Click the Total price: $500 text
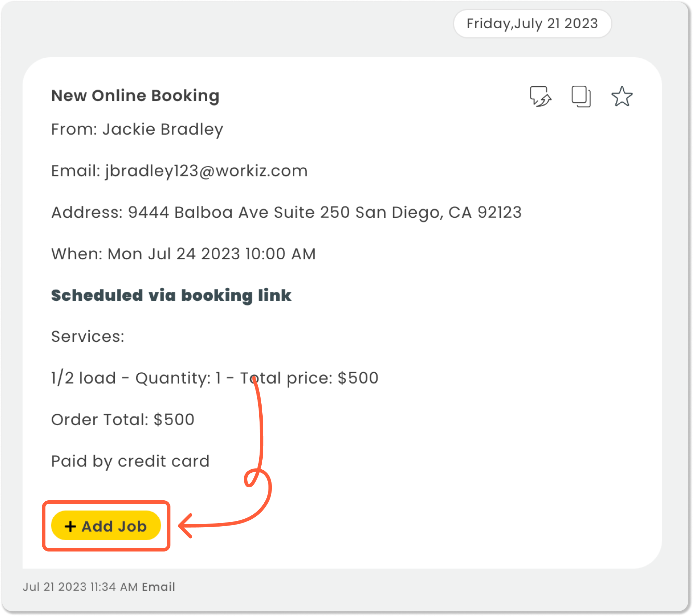Viewport: 693px width, 616px height. (x=309, y=378)
